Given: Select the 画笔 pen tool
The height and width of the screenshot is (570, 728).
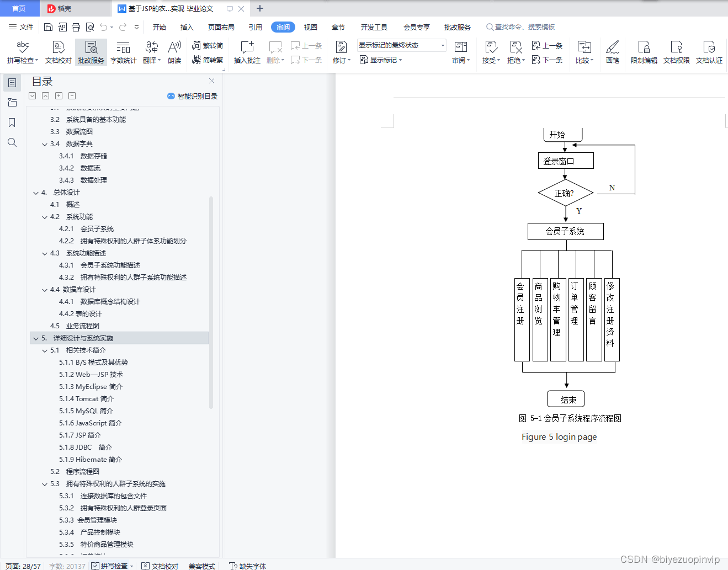Looking at the screenshot, I should click(x=613, y=52).
